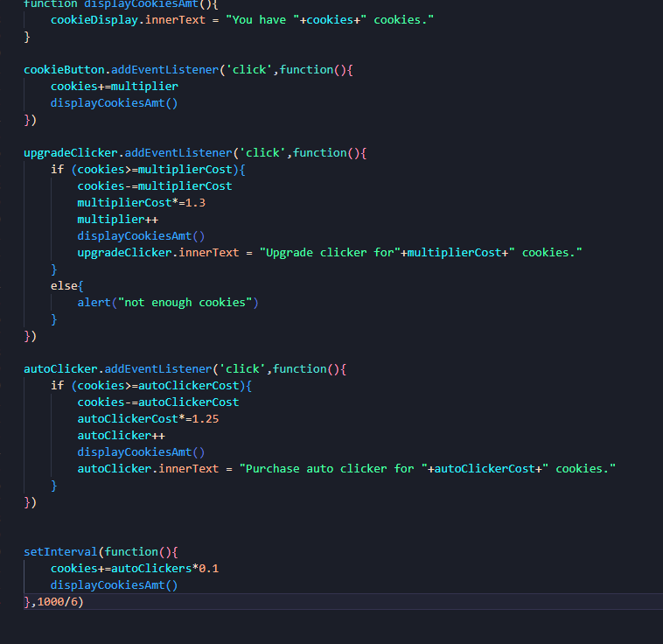This screenshot has width=663, height=644.
Task: Click cookieButton at the start of its listener
Action: tap(64, 69)
